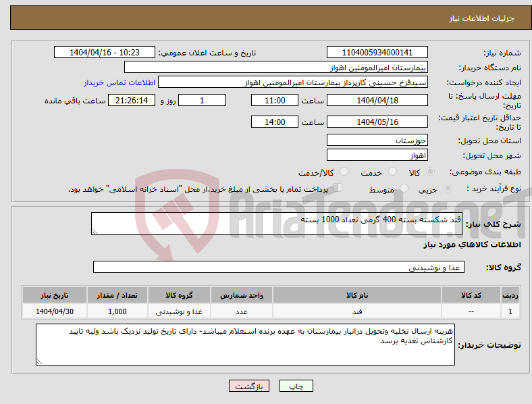Click the price validity date 1404/05/16
Image resolution: width=532 pixels, height=404 pixels.
(x=377, y=122)
